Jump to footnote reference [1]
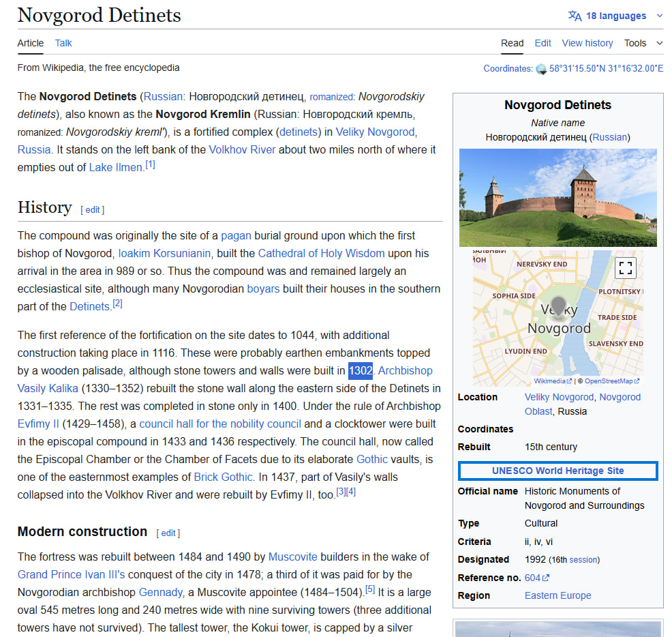The height and width of the screenshot is (637, 672). 150,165
